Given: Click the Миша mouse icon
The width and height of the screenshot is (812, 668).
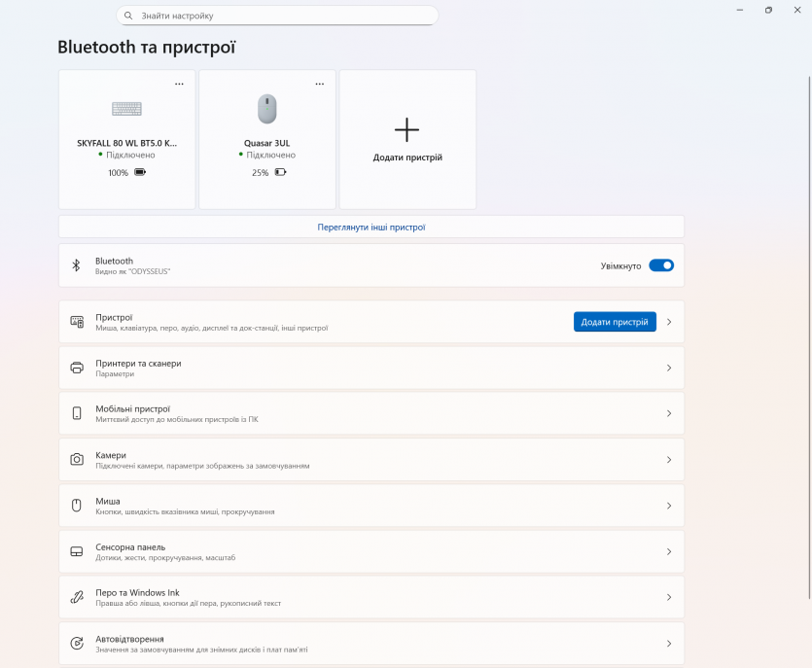Looking at the screenshot, I should 77,506.
